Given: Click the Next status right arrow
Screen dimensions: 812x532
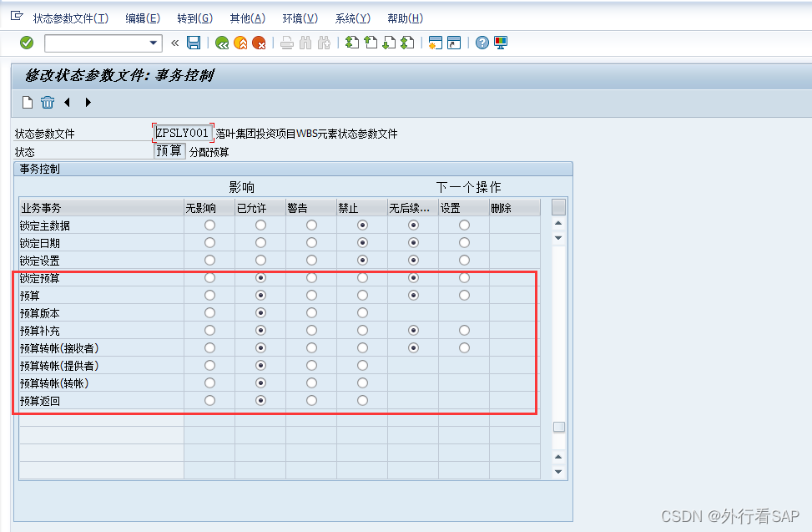Looking at the screenshot, I should pyautogui.click(x=88, y=102).
